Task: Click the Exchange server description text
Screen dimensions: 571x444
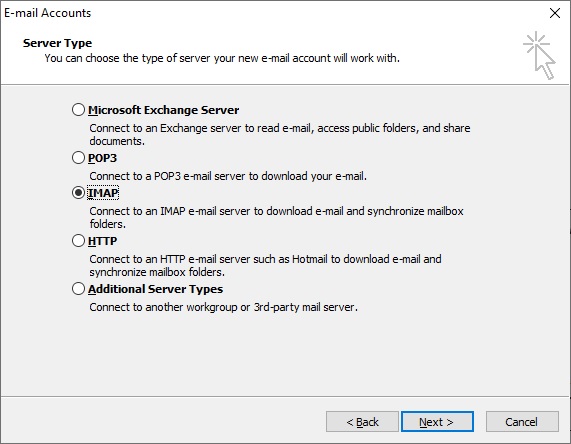Action: 280,134
